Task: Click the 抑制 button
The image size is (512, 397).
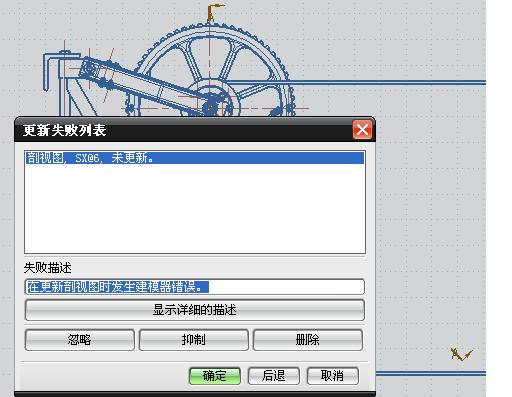Action: coord(194,340)
